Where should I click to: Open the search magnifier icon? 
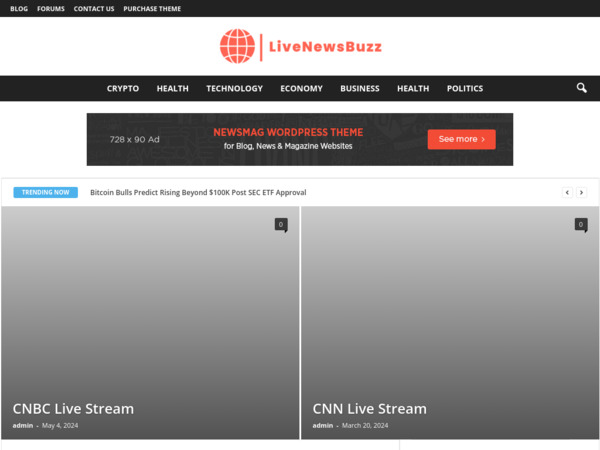[x=581, y=88]
